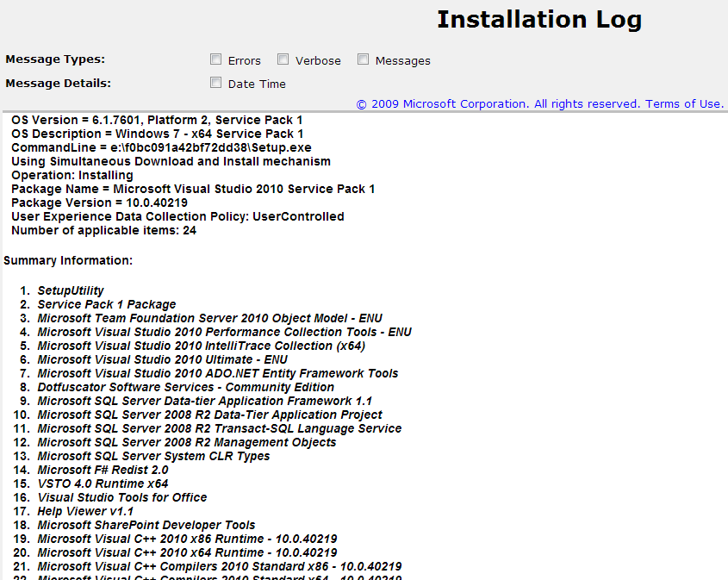Viewport: 728px width, 580px height.
Task: Toggle the Verbose checkbox
Action: coord(283,59)
